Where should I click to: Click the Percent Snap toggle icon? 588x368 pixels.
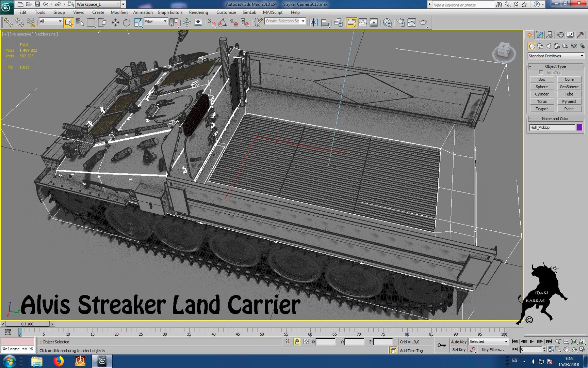234,22
